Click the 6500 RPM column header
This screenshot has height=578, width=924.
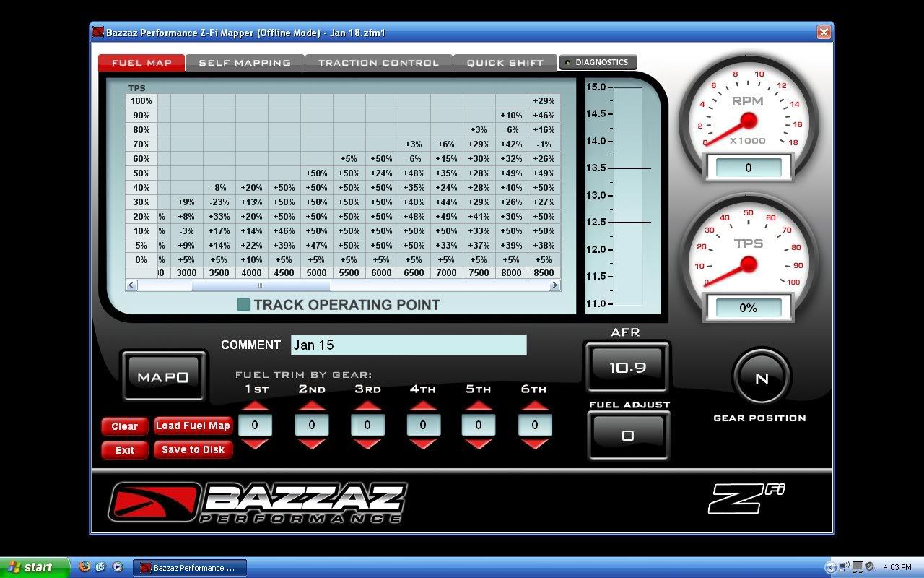(414, 273)
